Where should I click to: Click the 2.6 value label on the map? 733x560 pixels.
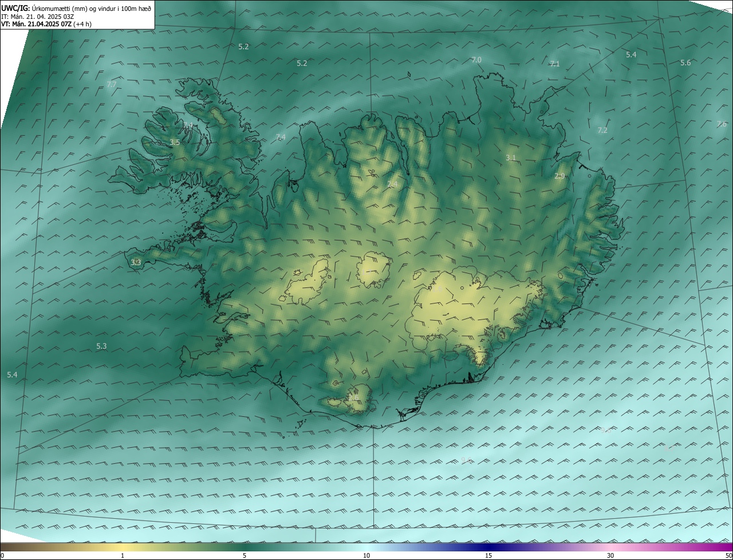(x=353, y=397)
